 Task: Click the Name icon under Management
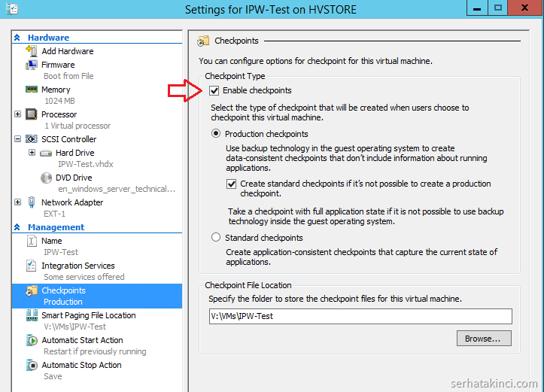click(x=31, y=241)
